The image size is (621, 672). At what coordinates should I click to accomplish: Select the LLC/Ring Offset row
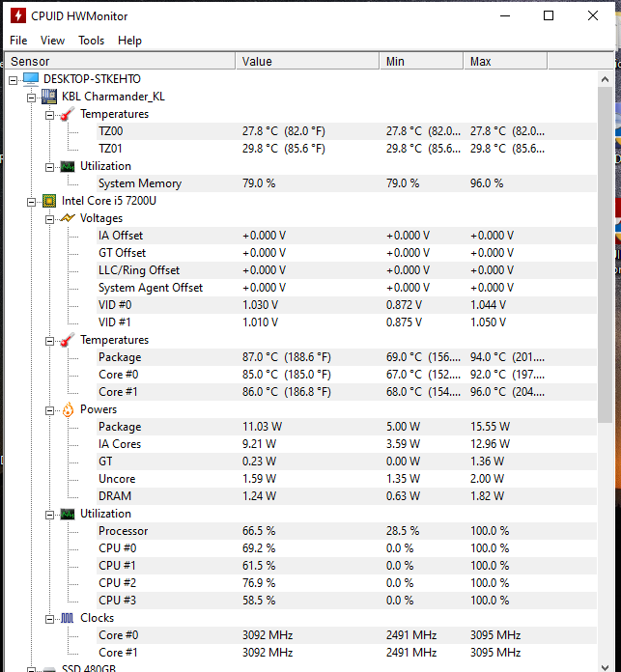point(347,270)
